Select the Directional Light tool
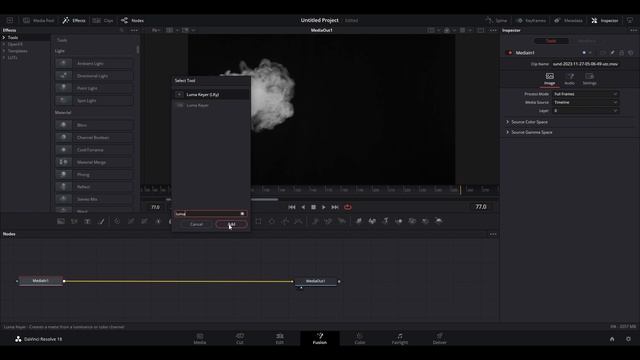The image size is (640, 360). pos(94,76)
